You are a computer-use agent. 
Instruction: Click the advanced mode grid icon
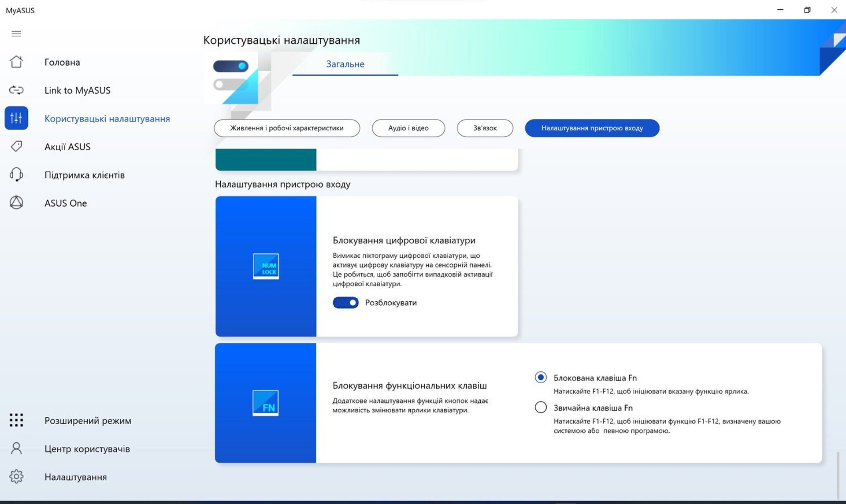(16, 420)
